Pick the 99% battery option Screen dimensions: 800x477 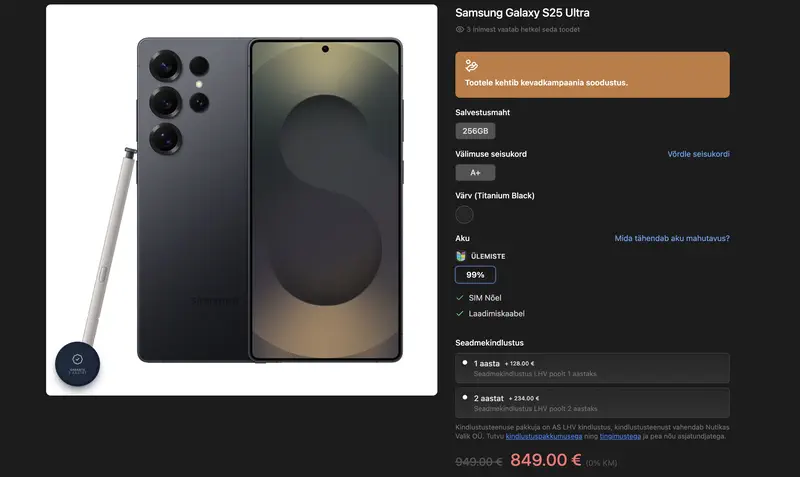[x=475, y=275]
